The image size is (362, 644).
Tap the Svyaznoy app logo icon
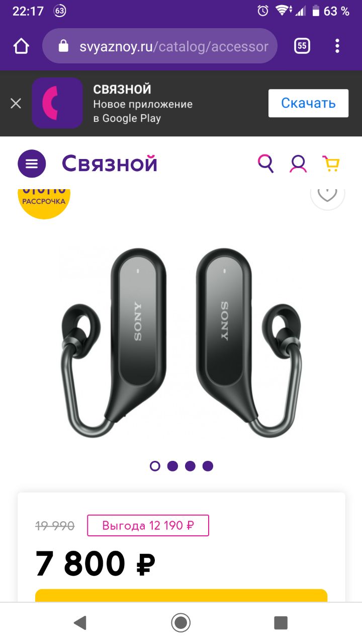pos(57,103)
